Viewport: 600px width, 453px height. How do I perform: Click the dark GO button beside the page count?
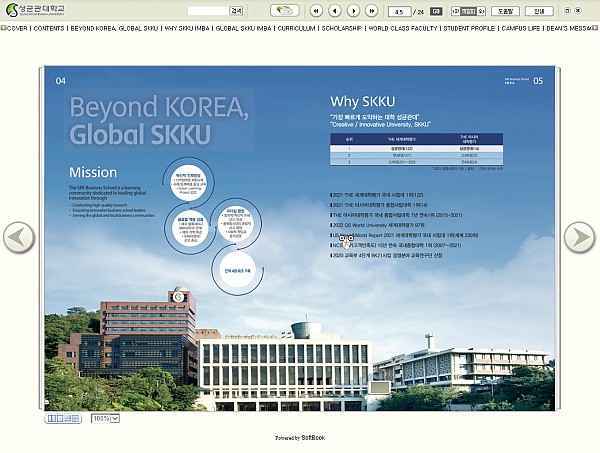pyautogui.click(x=436, y=11)
